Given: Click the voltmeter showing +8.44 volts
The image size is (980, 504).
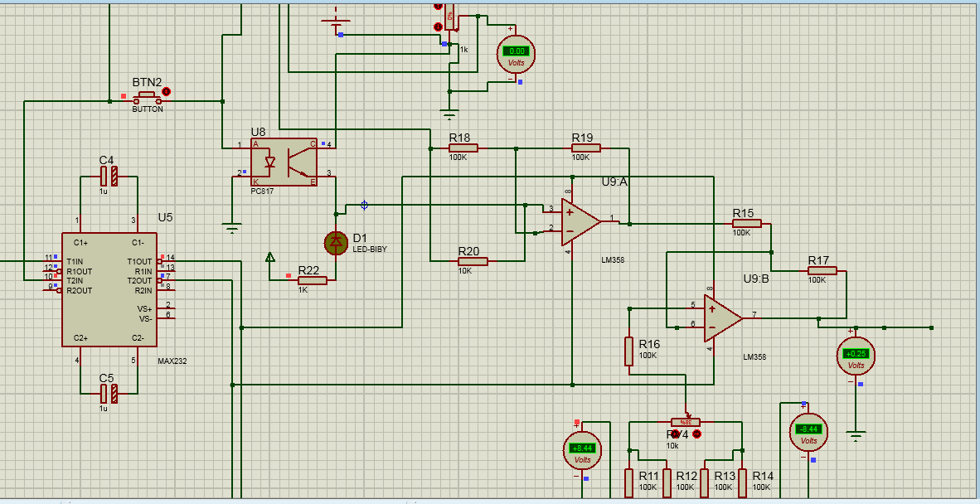Looking at the screenshot, I should 581,449.
